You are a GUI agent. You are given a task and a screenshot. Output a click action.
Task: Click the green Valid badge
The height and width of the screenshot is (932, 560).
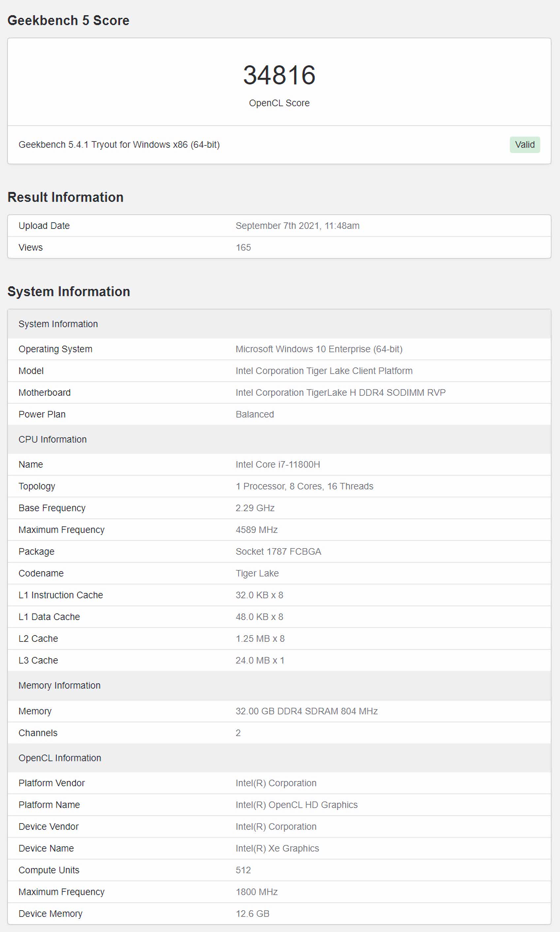pos(524,144)
